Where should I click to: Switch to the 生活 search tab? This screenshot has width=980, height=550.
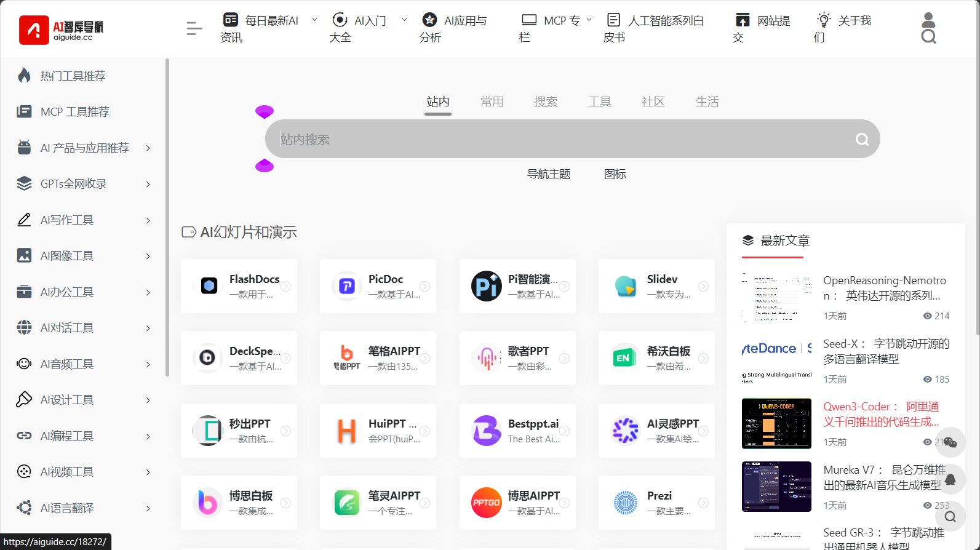click(x=707, y=102)
